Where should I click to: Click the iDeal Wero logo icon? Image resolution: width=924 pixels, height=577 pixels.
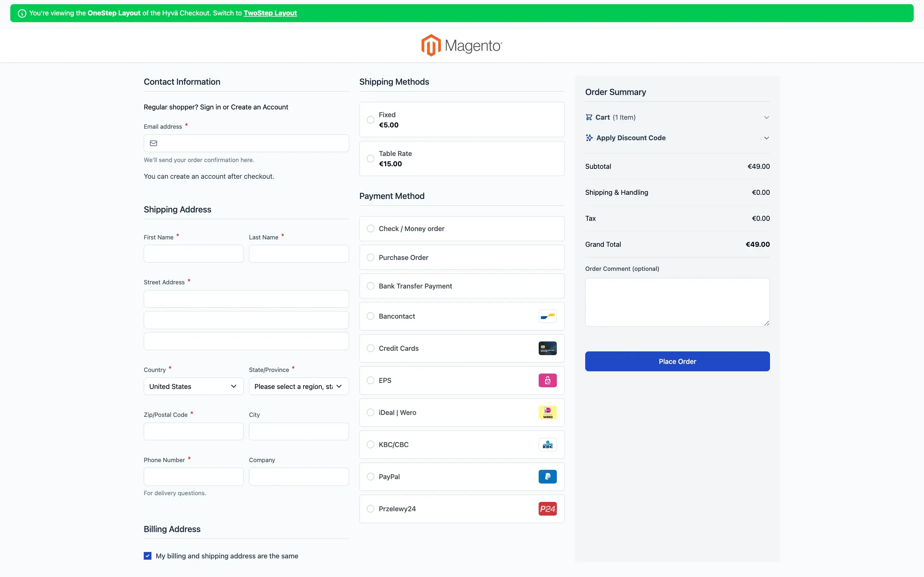coord(547,412)
